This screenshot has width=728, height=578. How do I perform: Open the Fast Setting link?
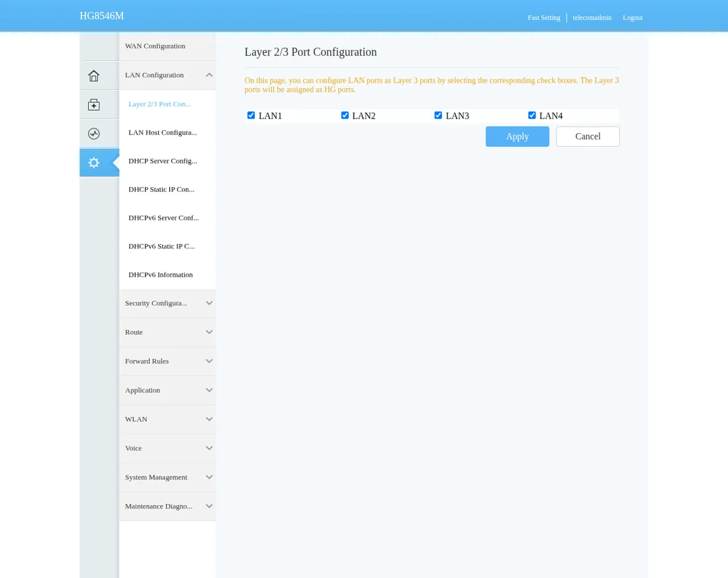(x=543, y=18)
